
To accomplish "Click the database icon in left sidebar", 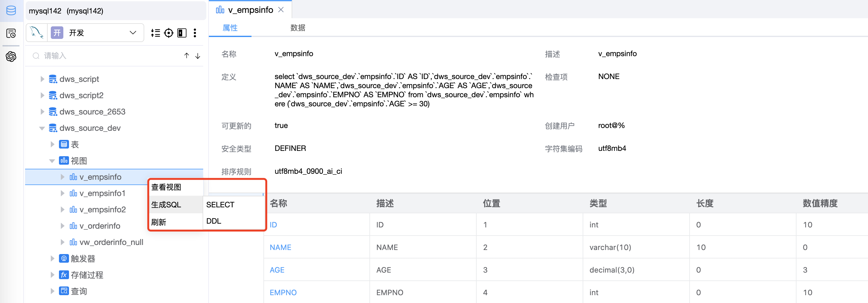I will 11,10.
